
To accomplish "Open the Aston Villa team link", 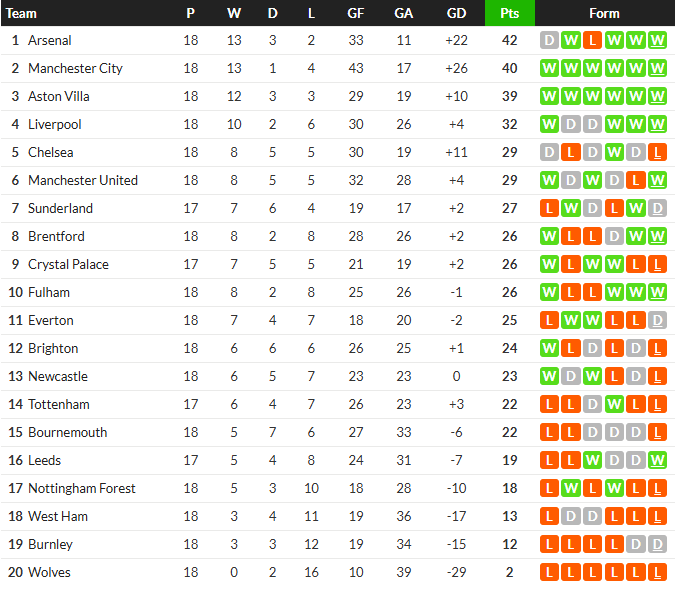I will 59,96.
